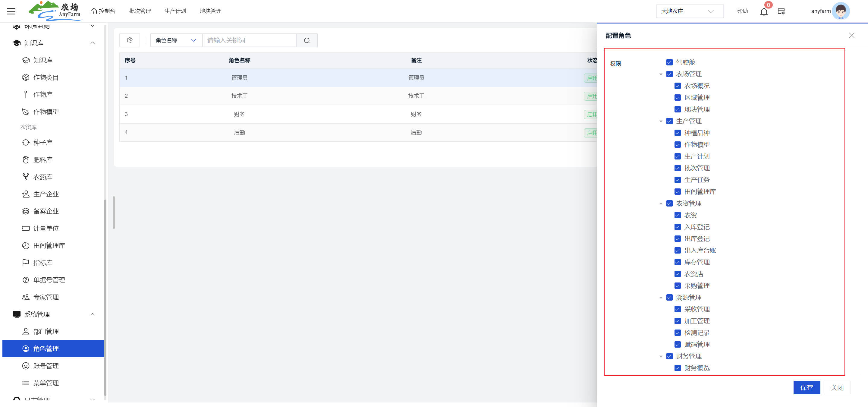Image resolution: width=868 pixels, height=407 pixels.
Task: Open the 天地农庄 farm dropdown
Action: click(x=689, y=11)
